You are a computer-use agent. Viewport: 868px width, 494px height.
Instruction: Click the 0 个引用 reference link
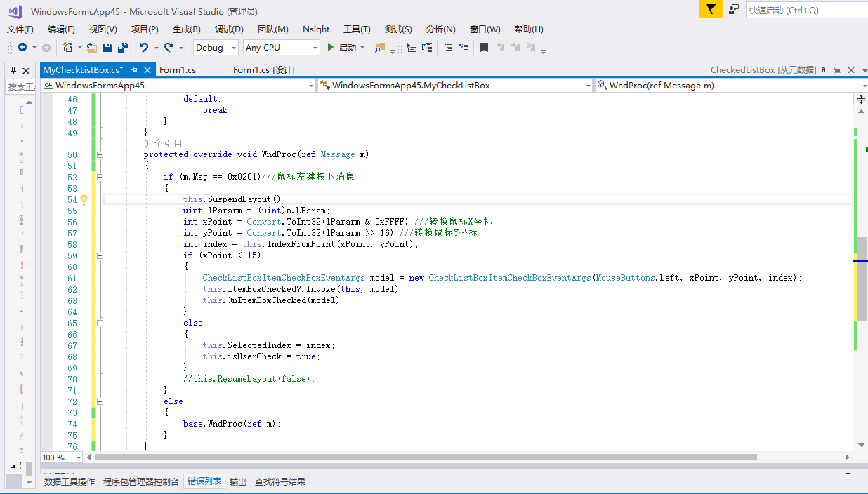point(163,143)
